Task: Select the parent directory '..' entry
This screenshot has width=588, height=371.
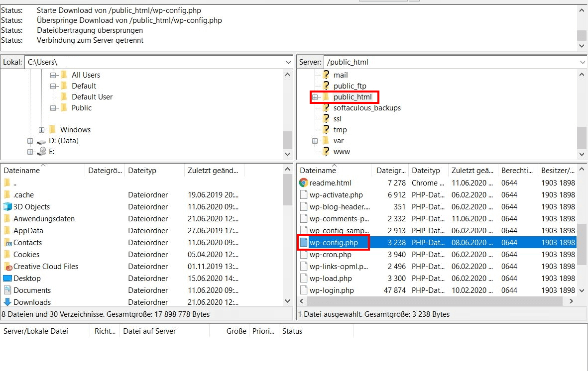Action: pos(141,183)
